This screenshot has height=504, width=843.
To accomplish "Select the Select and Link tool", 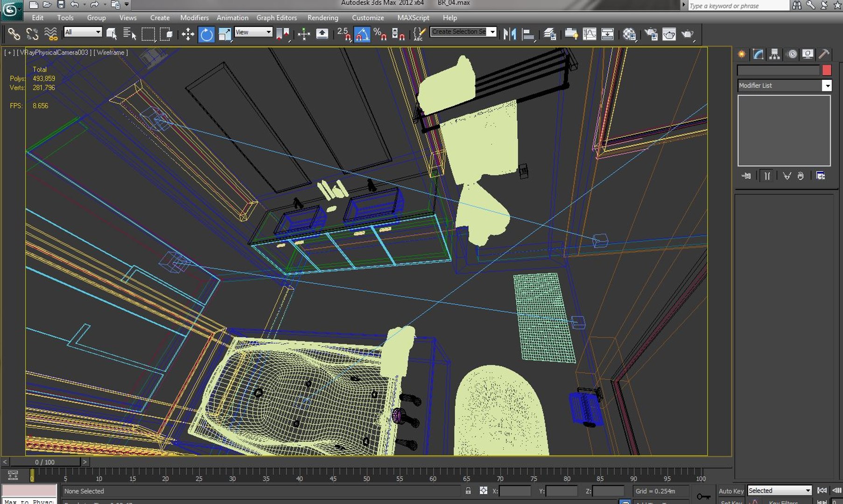I will [x=14, y=34].
